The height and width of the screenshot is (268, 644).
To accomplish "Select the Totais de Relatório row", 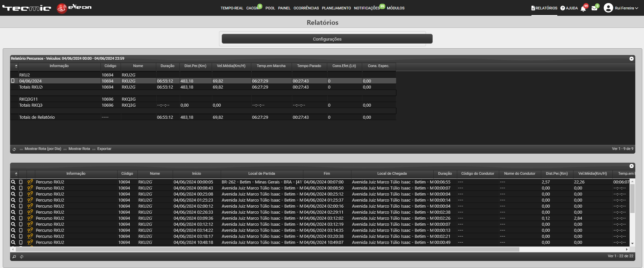I will [x=203, y=117].
